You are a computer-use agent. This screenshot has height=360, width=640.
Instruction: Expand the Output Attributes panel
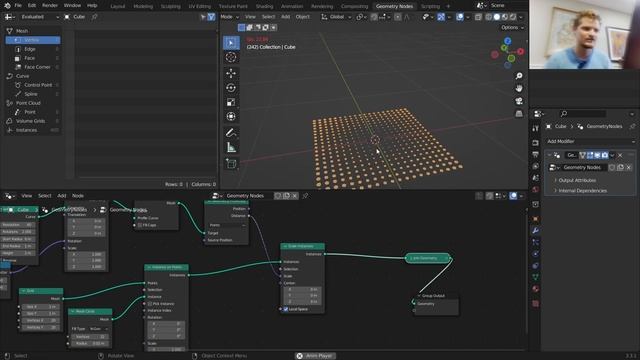(x=577, y=180)
